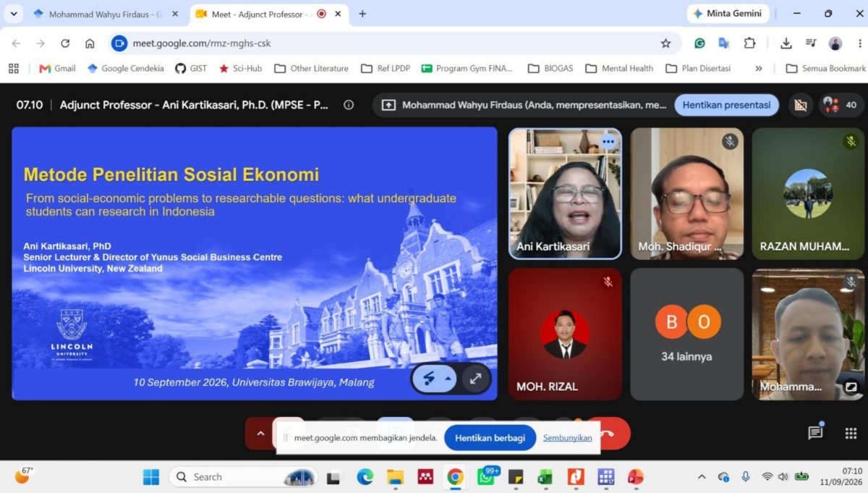
Task: Open the BIOGAS bookmark folder
Action: point(550,68)
